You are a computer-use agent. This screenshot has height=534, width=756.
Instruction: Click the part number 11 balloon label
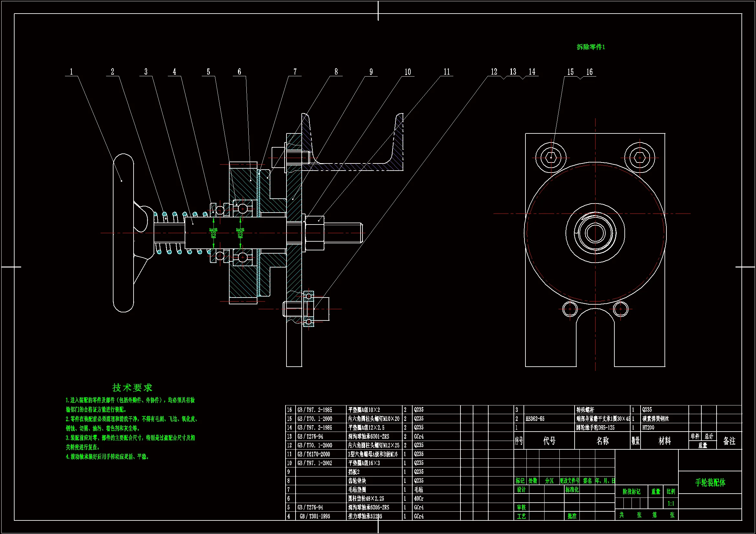point(447,72)
